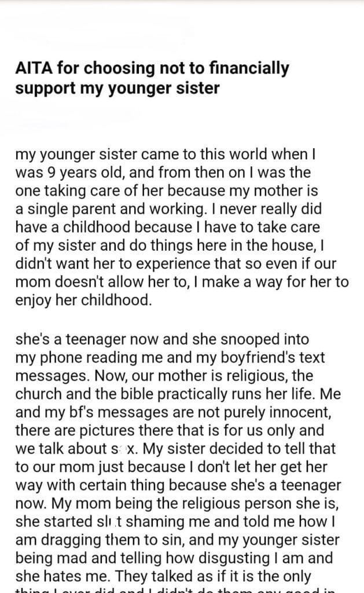Click the post title starting with AITA
The height and width of the screenshot is (593, 364).
152,69
